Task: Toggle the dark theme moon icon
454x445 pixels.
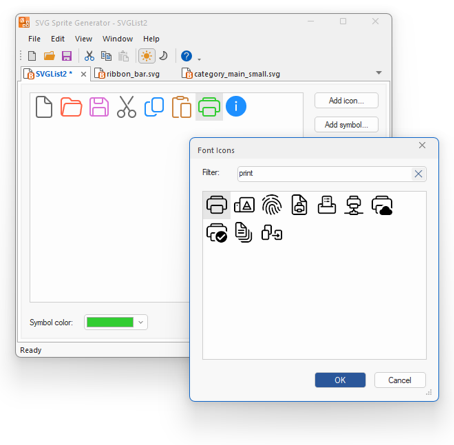Action: click(x=163, y=55)
